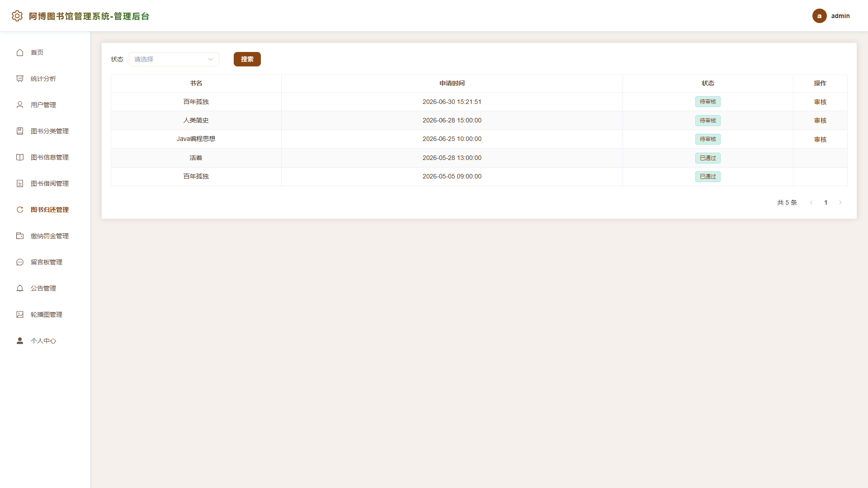Click the bookmark icon beside 图书分类管理
868x488 pixels.
20,131
